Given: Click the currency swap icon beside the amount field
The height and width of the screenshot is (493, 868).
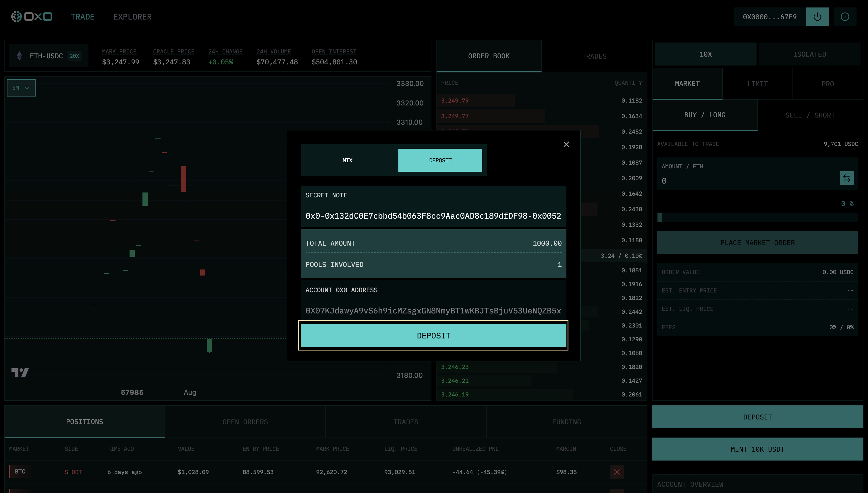Looking at the screenshot, I should coord(846,178).
